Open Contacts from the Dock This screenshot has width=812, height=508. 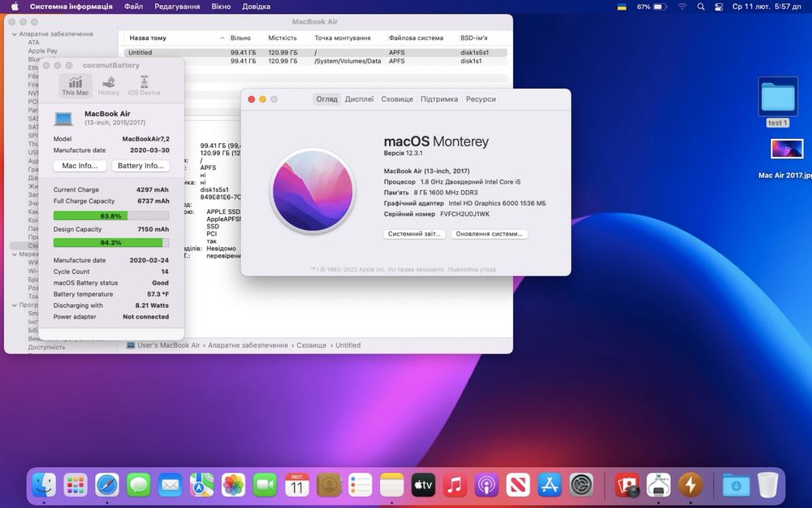pos(328,485)
